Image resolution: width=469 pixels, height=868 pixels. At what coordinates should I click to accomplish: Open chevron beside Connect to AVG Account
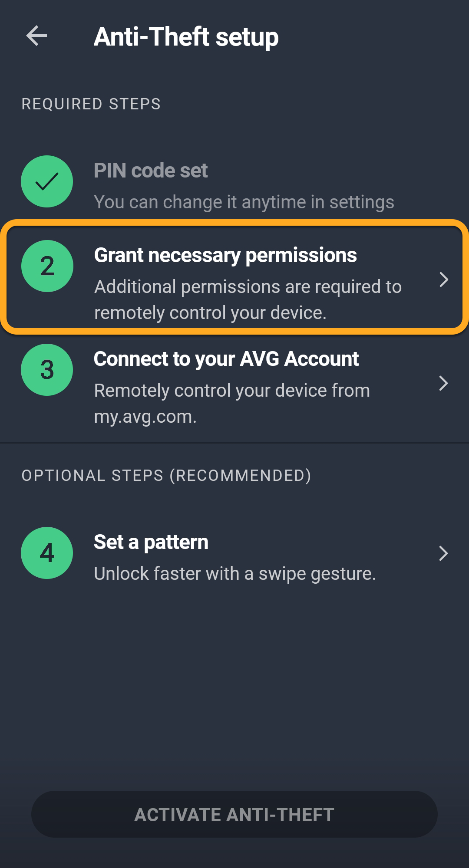443,383
